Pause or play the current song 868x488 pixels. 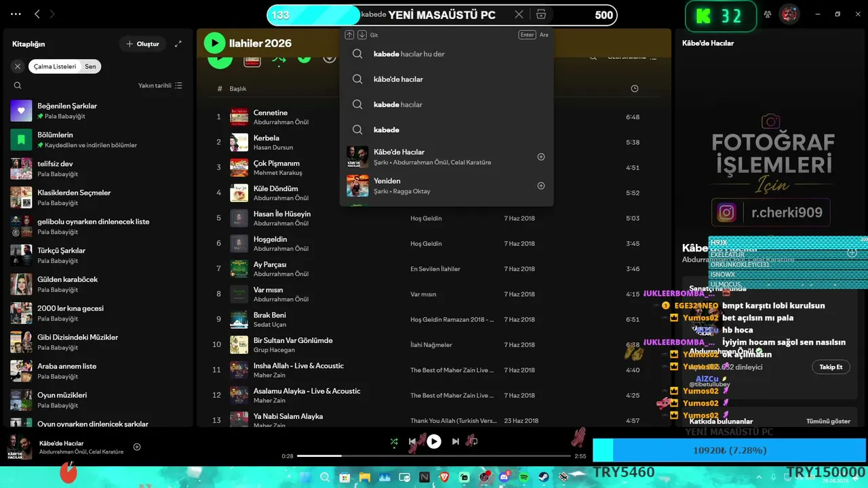(434, 442)
